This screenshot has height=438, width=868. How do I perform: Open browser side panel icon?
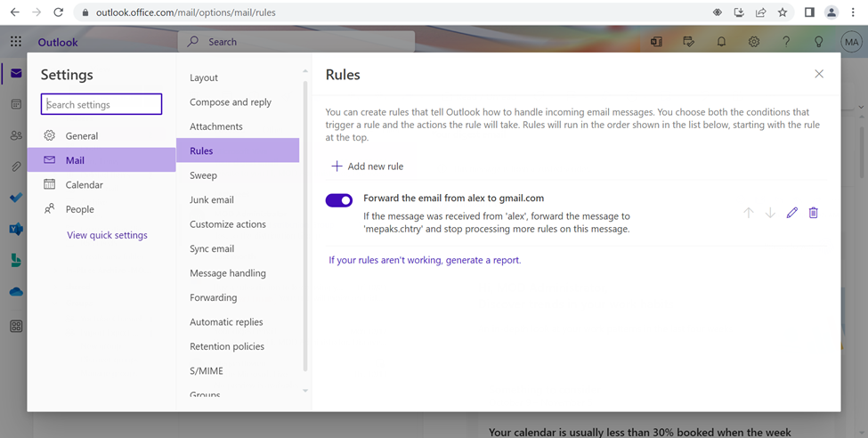pos(809,12)
